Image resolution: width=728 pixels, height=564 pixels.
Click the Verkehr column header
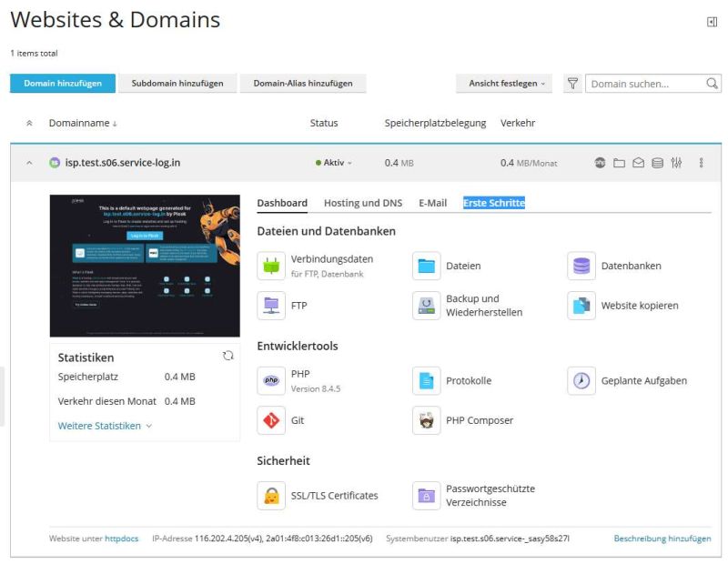tap(518, 124)
